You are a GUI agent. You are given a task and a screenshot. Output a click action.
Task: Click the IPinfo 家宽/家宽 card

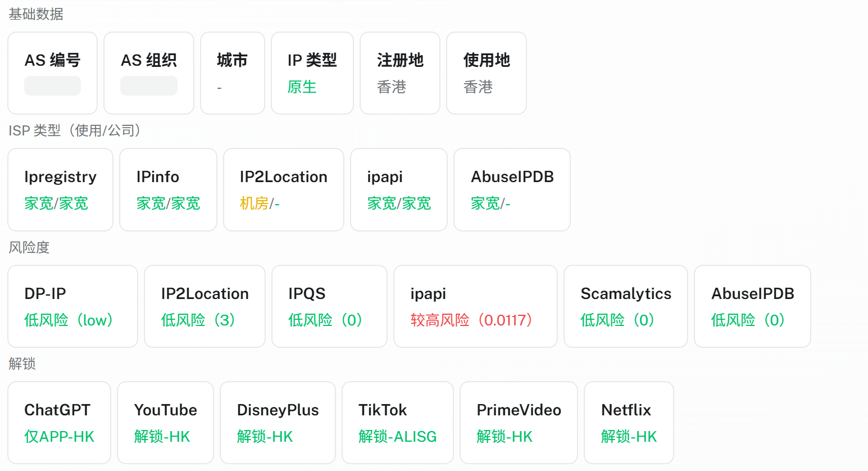pyautogui.click(x=168, y=189)
